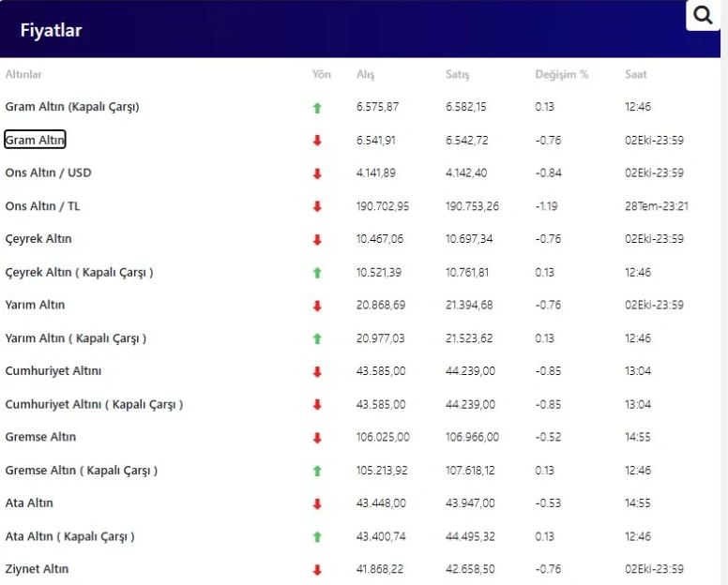
Task: Select the change value -0.53
Action: [x=548, y=503]
